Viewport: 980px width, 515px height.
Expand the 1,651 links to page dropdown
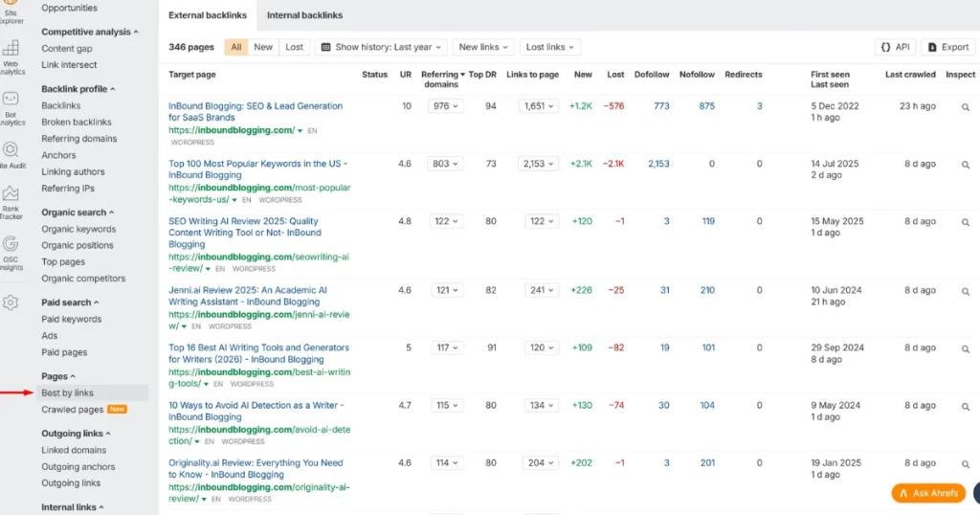coord(538,106)
